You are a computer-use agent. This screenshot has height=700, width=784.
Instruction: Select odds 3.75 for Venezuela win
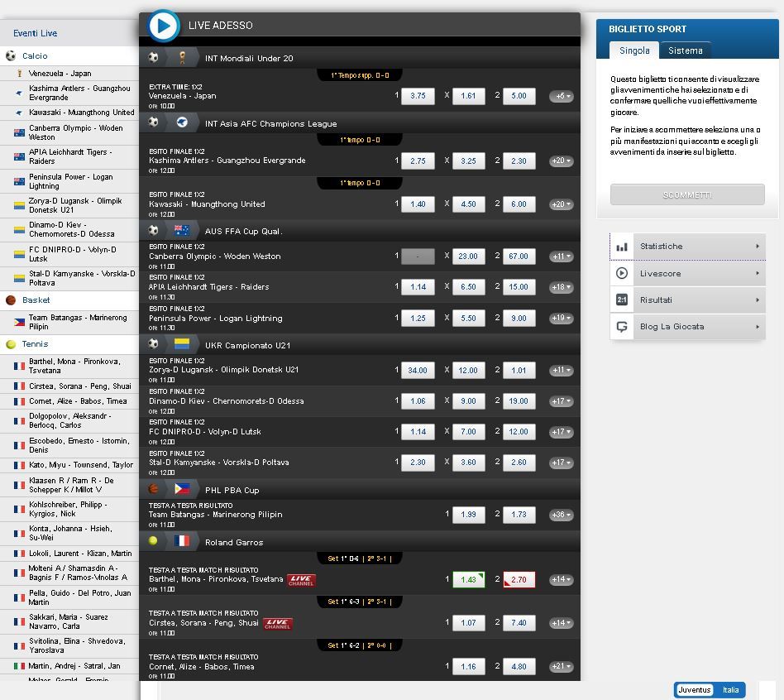click(418, 96)
